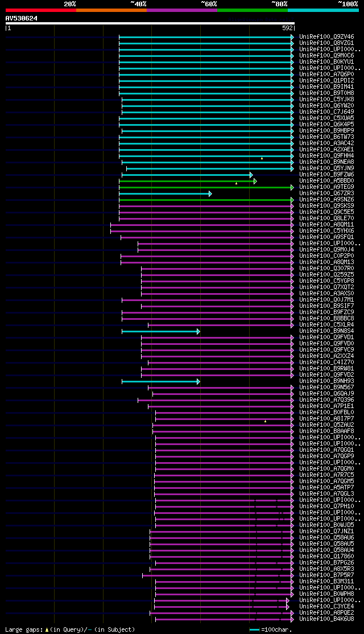Select the UniRef100_Q7XQT2 label

click(327, 287)
